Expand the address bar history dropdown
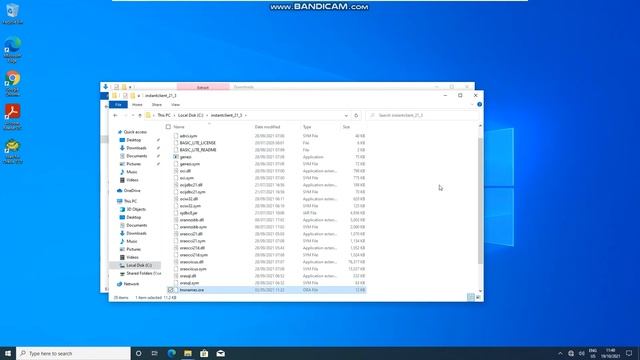The width and height of the screenshot is (640, 360). point(346,116)
